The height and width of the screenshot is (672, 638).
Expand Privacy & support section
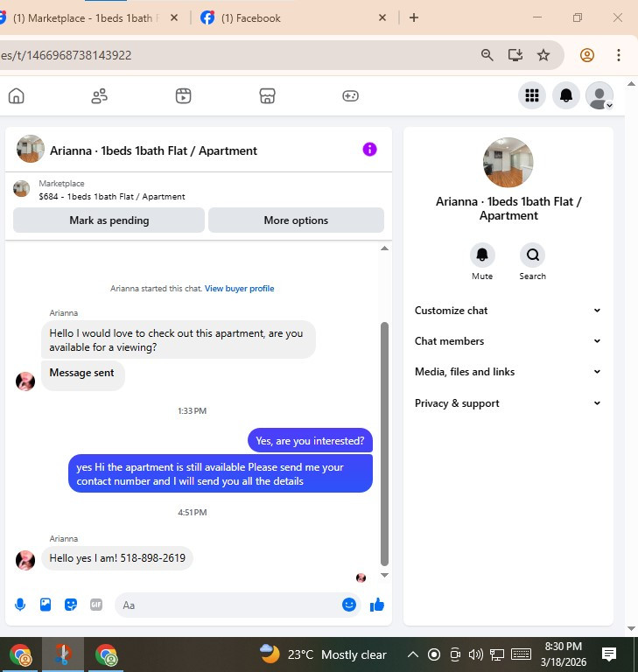point(508,403)
